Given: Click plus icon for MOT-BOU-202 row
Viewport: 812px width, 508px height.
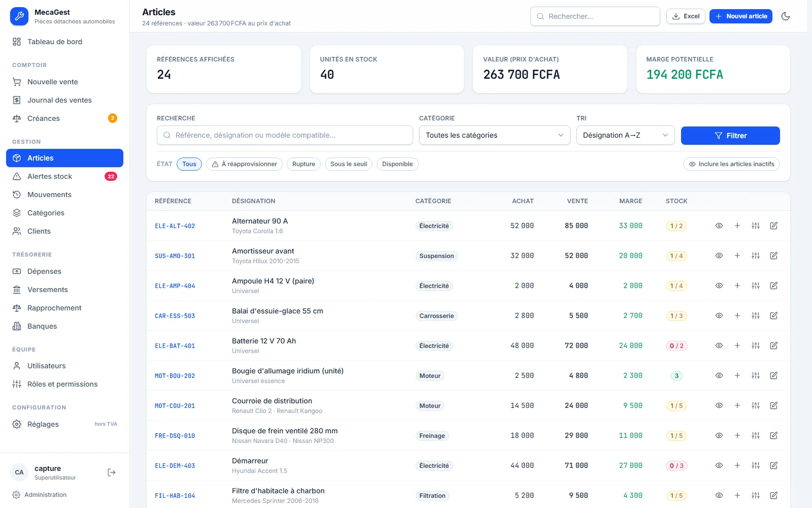Looking at the screenshot, I should pos(737,375).
